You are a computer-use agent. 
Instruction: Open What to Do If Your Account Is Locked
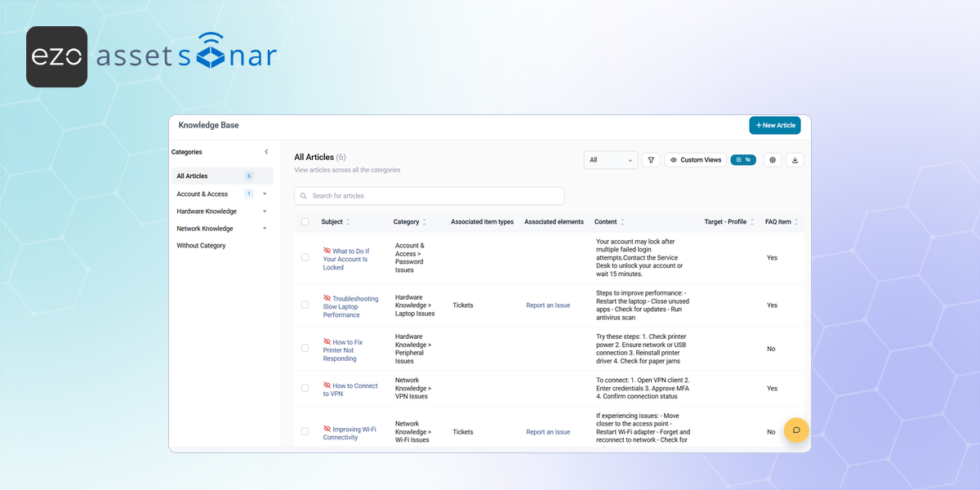coord(346,260)
